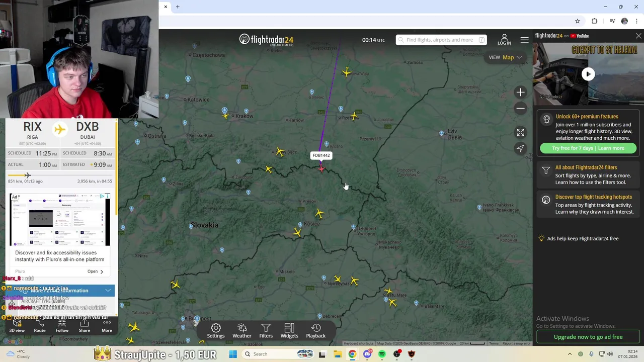Center the map on my location

click(x=520, y=148)
